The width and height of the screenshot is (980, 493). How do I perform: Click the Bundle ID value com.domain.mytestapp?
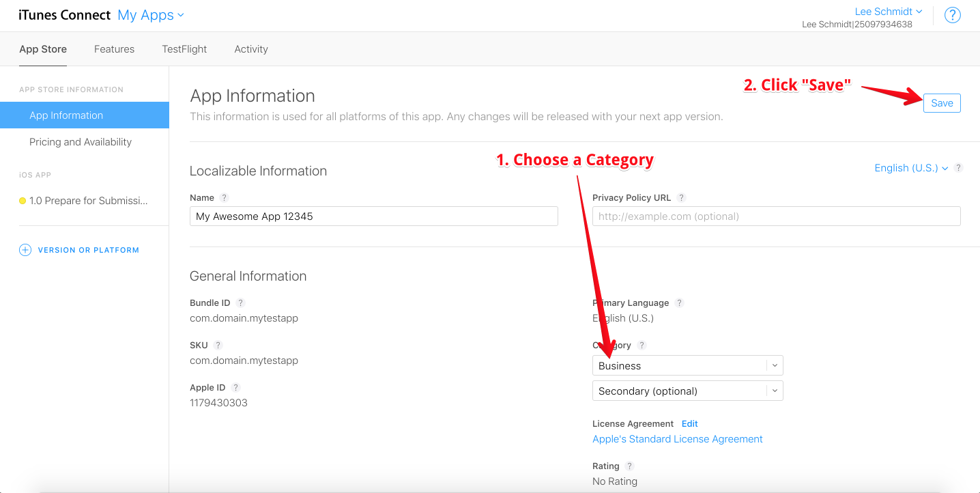244,318
